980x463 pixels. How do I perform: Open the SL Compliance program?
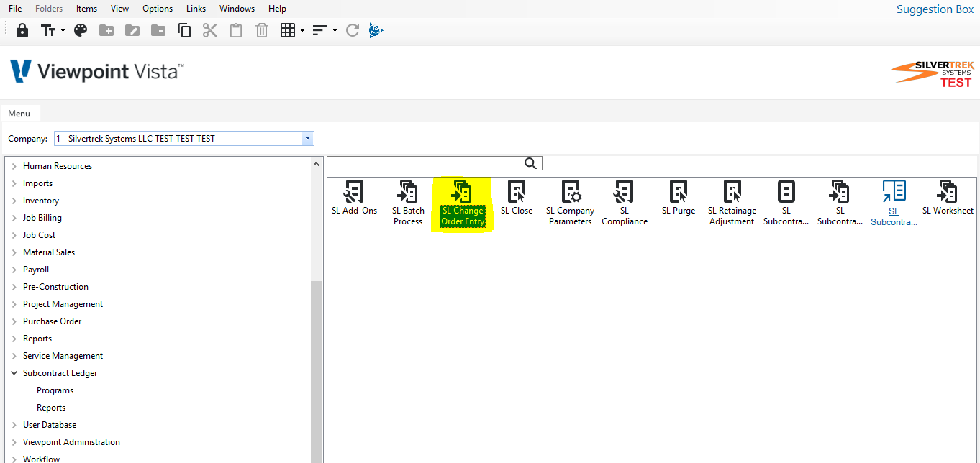point(625,203)
